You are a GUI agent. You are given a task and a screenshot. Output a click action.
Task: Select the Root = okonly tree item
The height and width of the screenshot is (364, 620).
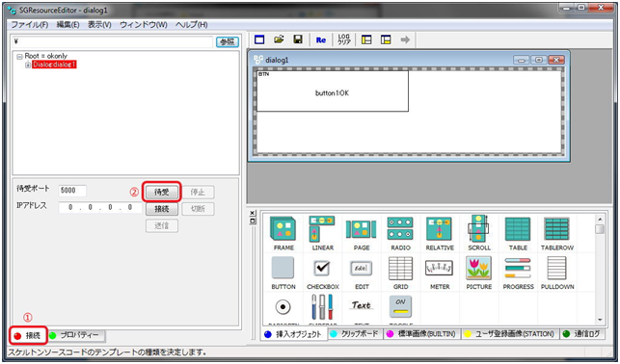point(46,56)
